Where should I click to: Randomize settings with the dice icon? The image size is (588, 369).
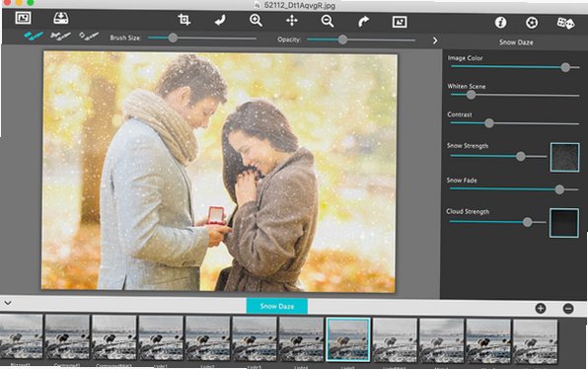[x=565, y=24]
